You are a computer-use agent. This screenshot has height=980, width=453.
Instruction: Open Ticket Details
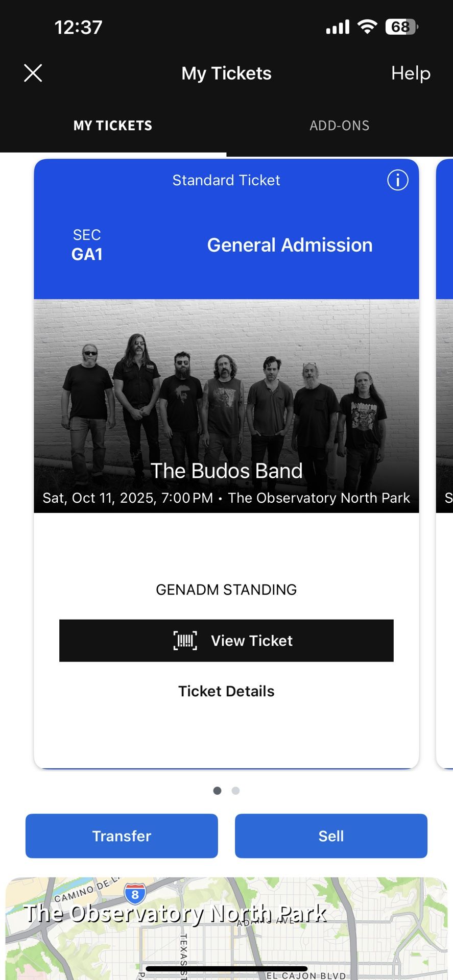(226, 691)
